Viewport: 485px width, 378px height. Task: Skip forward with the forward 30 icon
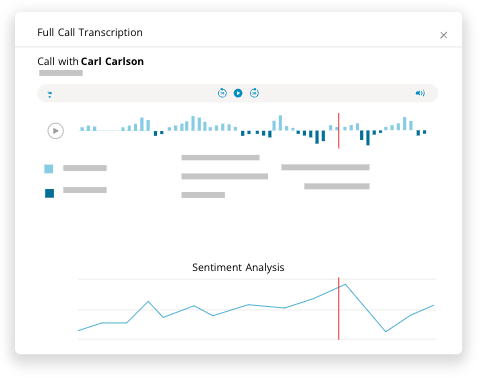click(x=254, y=93)
